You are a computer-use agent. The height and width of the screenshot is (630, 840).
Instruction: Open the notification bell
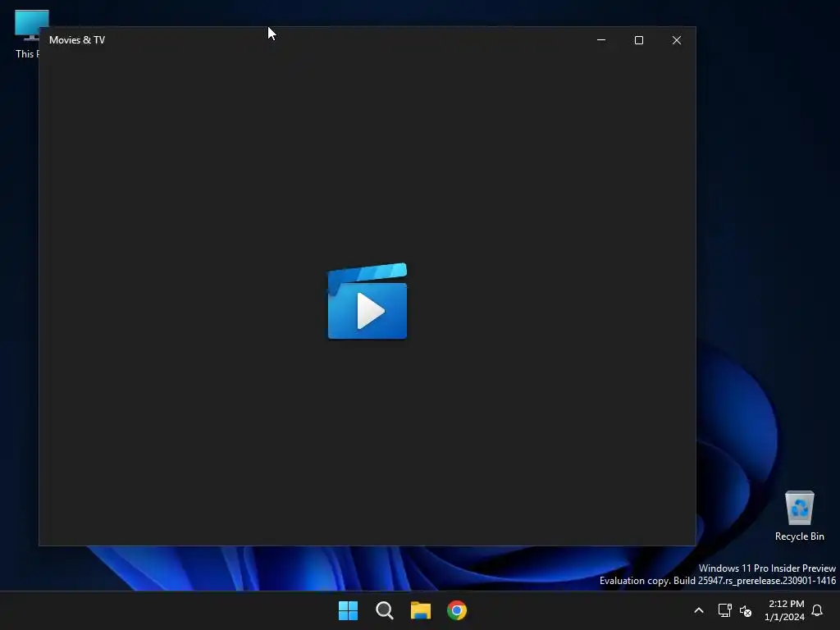coord(817,610)
